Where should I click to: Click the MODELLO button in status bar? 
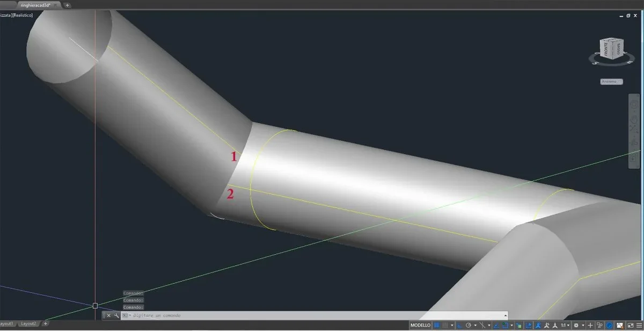[420, 326]
